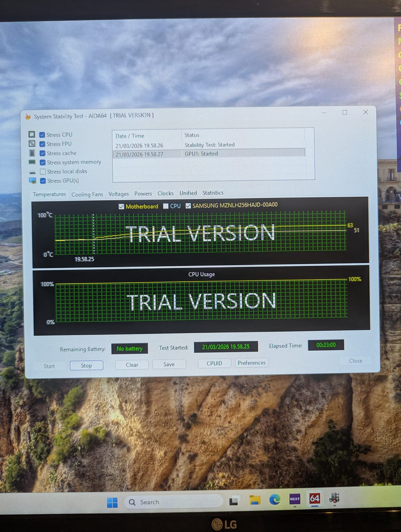This screenshot has width=401, height=532.
Task: Click the taskbar Search box
Action: (x=173, y=502)
